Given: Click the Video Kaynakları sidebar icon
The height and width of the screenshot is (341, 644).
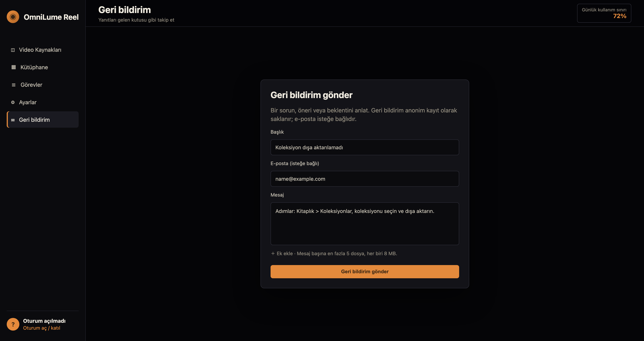Looking at the screenshot, I should point(13,50).
